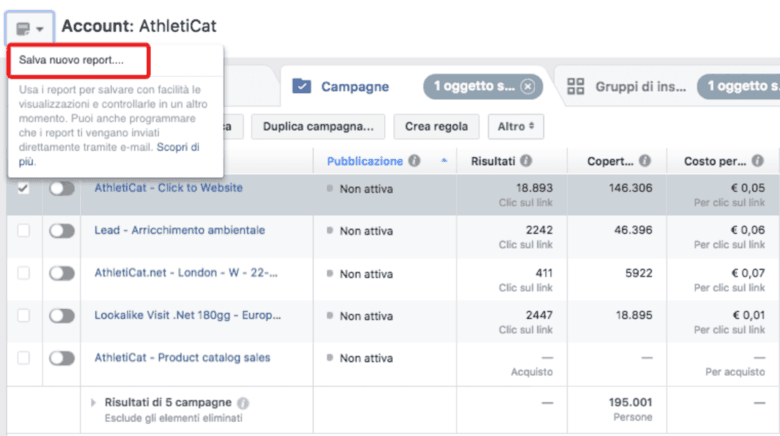Clear the Campagne 1 oggetto selection X

tap(527, 87)
